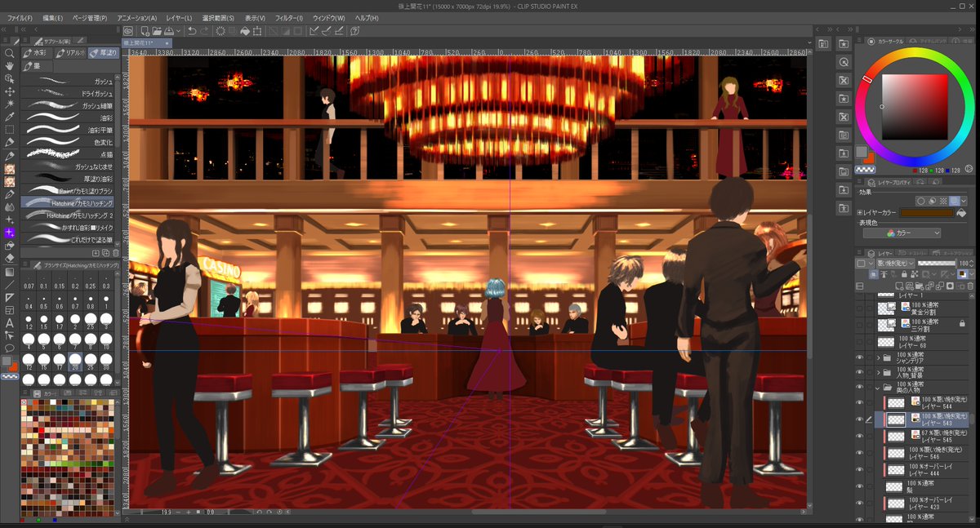Toggle visibility of シャンデリア folder

click(860, 357)
